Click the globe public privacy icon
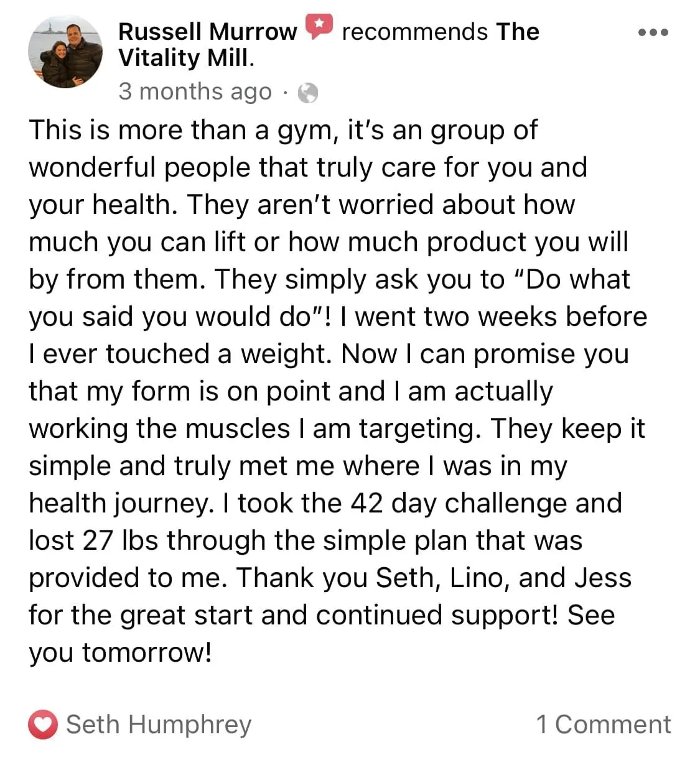The height and width of the screenshot is (760, 700). click(308, 93)
